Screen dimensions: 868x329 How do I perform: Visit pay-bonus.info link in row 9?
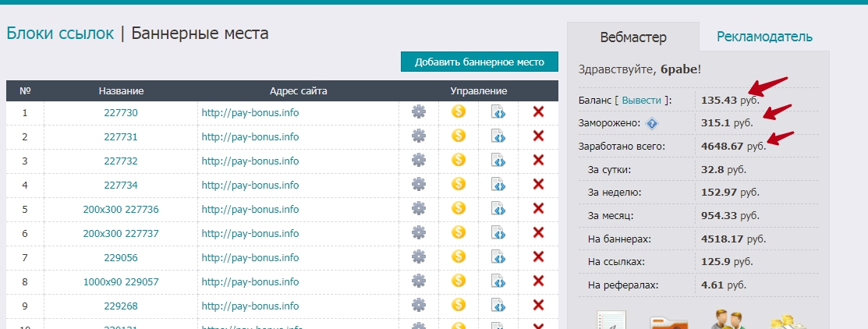pyautogui.click(x=250, y=306)
